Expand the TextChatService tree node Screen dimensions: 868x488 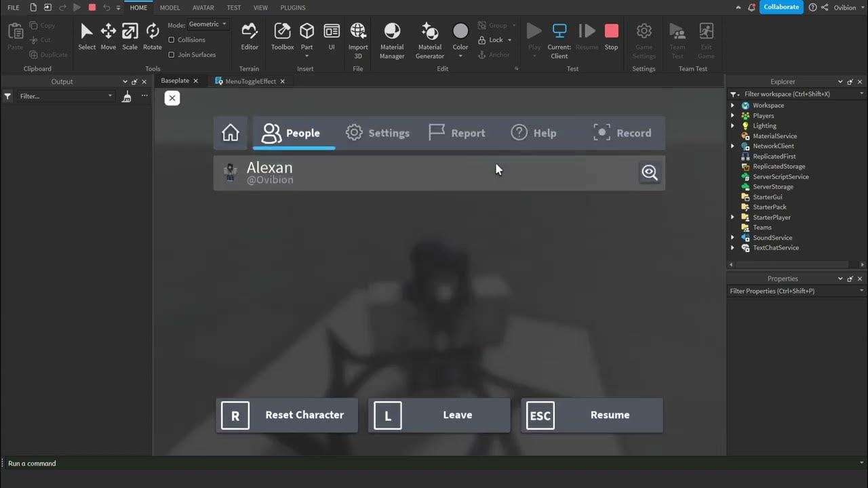click(732, 248)
